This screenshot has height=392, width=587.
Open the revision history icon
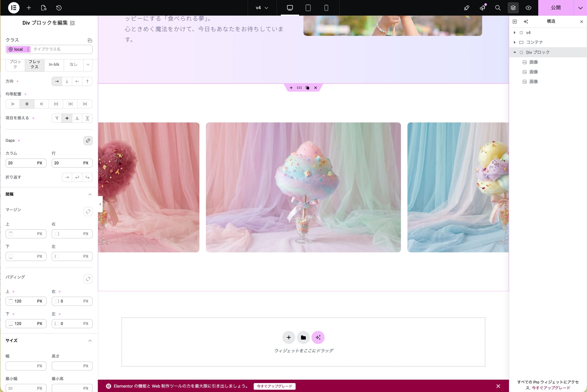coord(59,8)
